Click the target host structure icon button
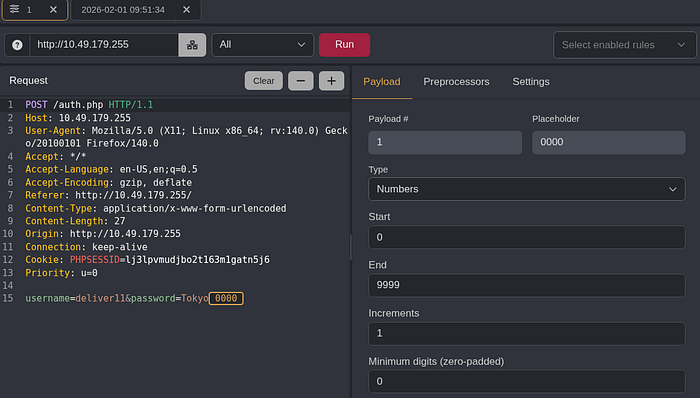The image size is (700, 398). pyautogui.click(x=192, y=45)
